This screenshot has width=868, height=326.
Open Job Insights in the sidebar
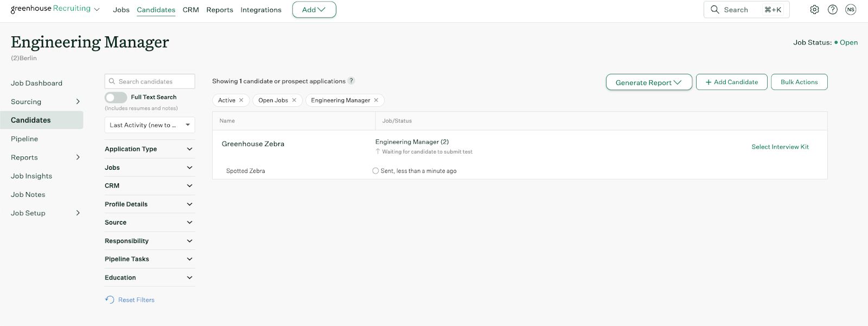(x=31, y=176)
